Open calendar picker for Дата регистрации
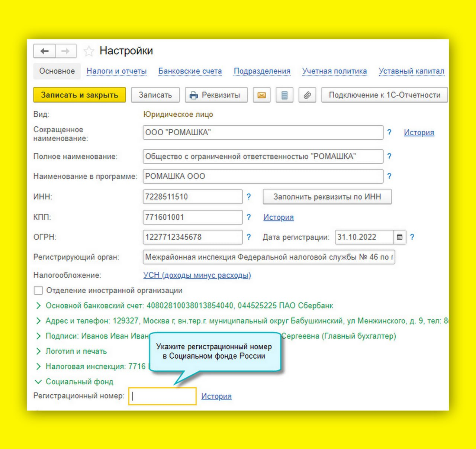Screen dimensions: 476x449 [x=400, y=237]
